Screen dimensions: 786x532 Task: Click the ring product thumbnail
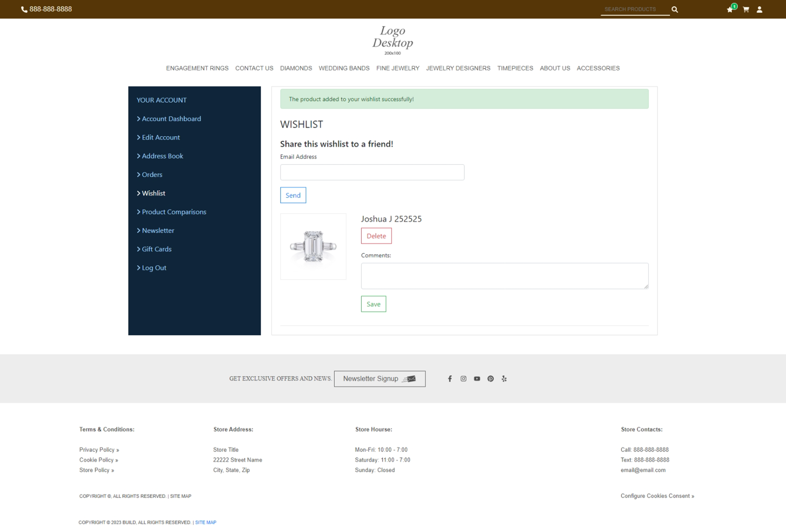[313, 246]
